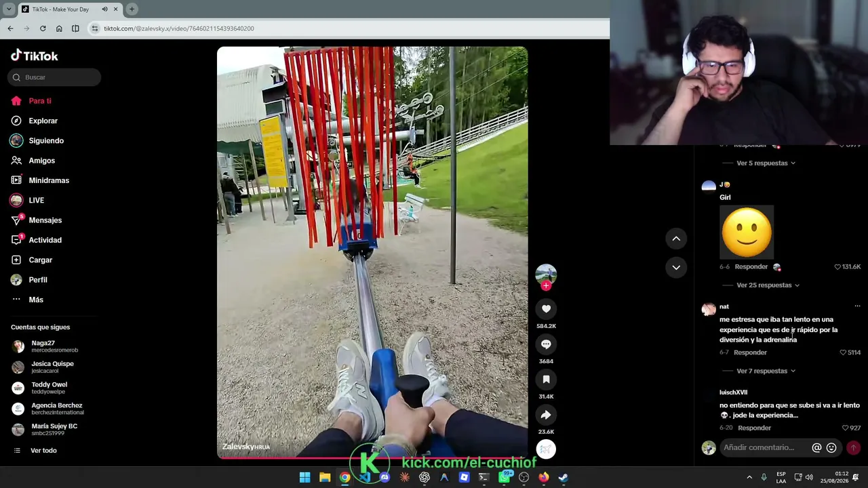
Task: Mute the tab using its speaker icon
Action: coord(104,9)
